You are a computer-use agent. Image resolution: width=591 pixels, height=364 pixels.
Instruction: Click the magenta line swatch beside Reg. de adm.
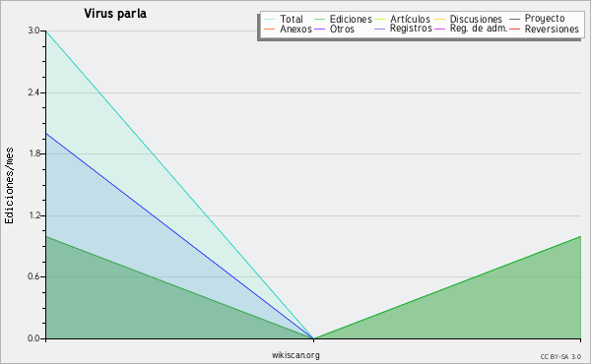point(440,30)
